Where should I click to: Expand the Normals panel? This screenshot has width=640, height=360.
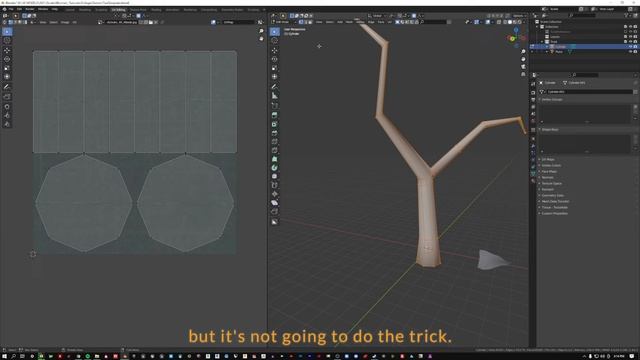tap(547, 178)
